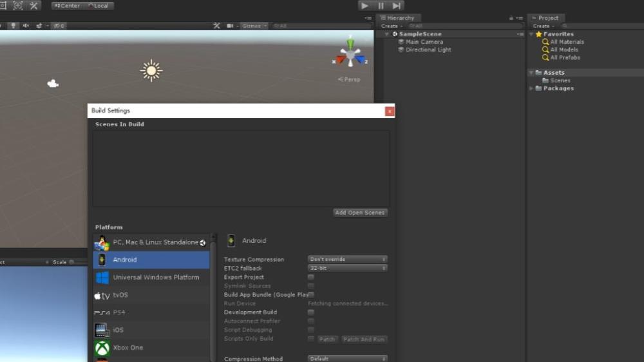The height and width of the screenshot is (362, 644).
Task: Click the Hierarchy search field
Action: point(464,26)
